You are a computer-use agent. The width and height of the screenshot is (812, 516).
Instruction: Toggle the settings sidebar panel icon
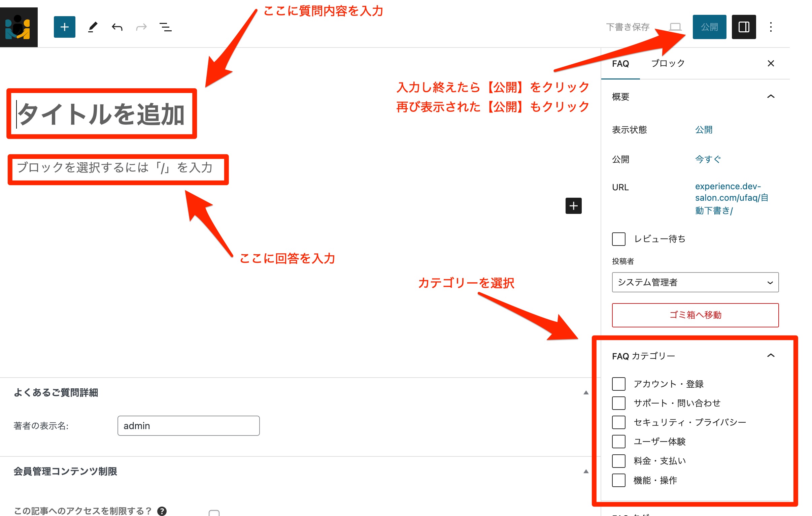click(744, 27)
